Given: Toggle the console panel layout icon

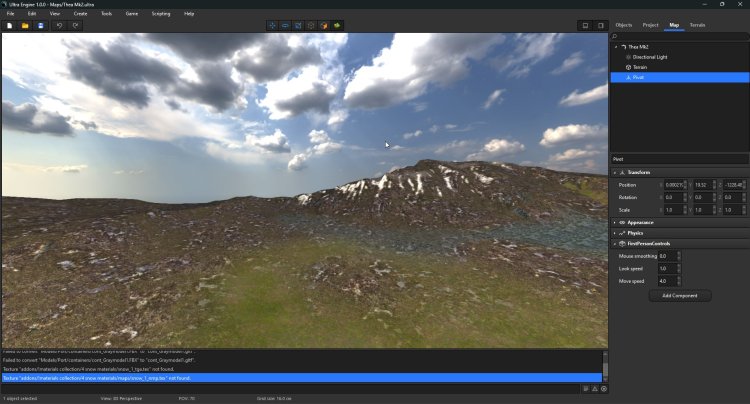Looking at the screenshot, I should (585, 25).
